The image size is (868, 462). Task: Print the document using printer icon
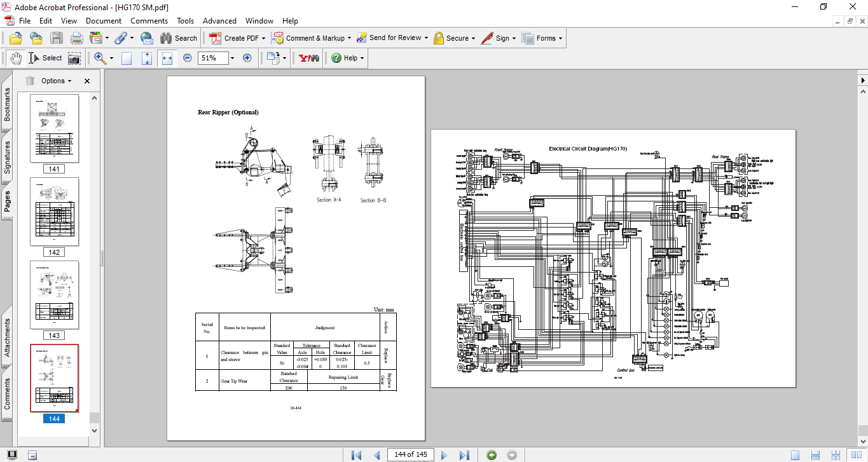tap(76, 38)
